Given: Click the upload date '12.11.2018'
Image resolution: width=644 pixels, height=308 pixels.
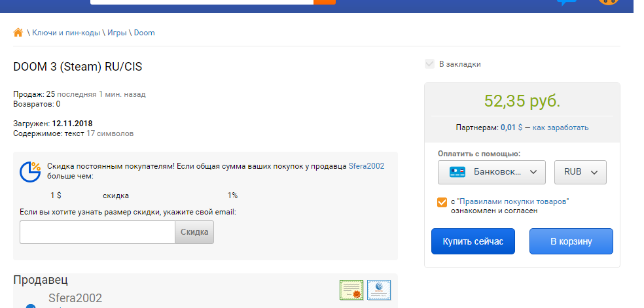Looking at the screenshot, I should pyautogui.click(x=72, y=124).
